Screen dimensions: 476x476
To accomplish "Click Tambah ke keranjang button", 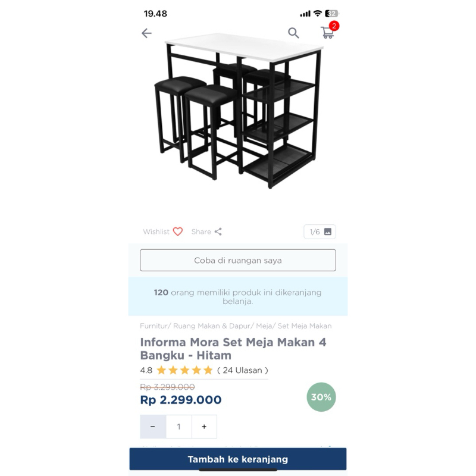I will 237,459.
